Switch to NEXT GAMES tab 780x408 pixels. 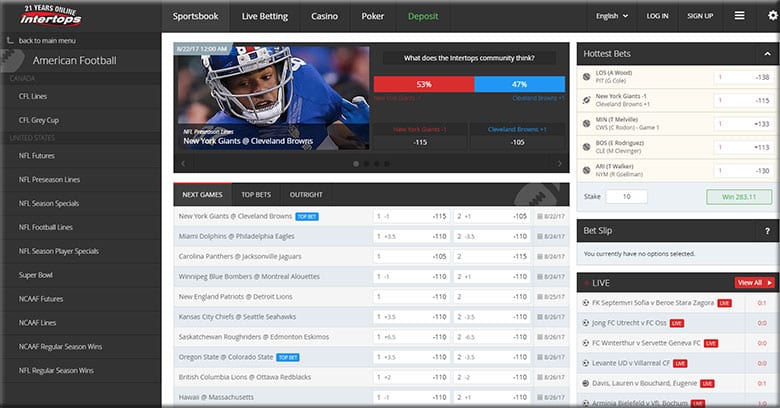click(202, 195)
